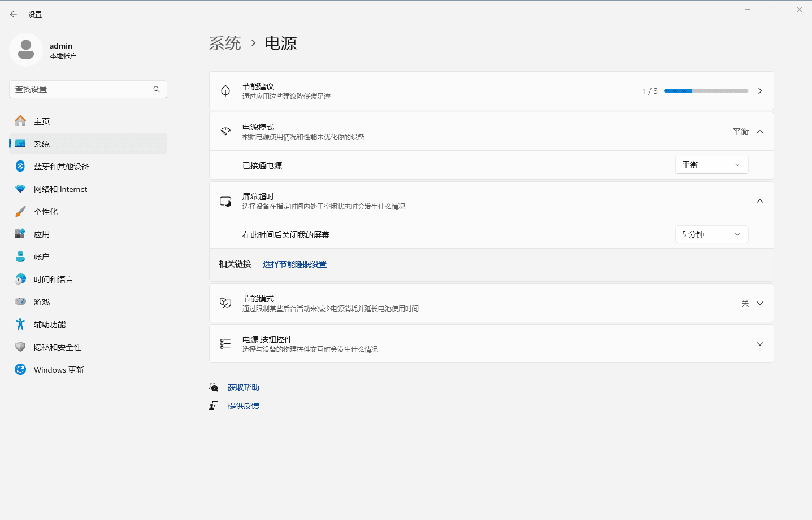Click the 获取帮助 link

pos(244,387)
